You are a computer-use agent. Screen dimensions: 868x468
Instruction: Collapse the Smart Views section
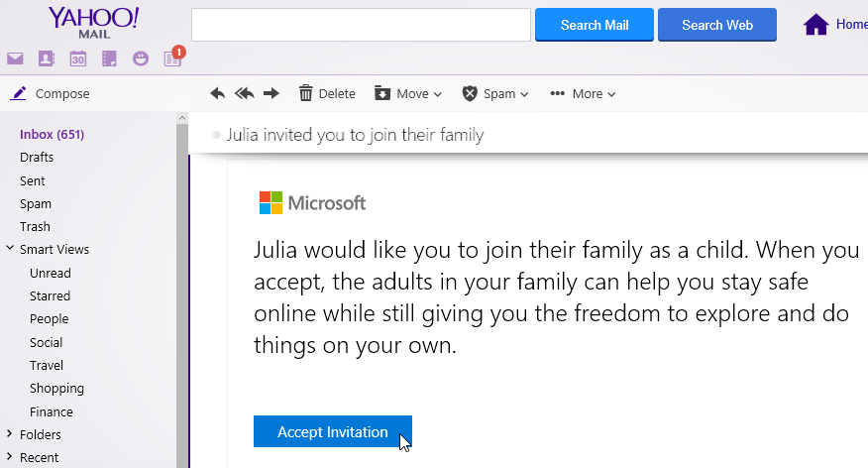(10, 249)
